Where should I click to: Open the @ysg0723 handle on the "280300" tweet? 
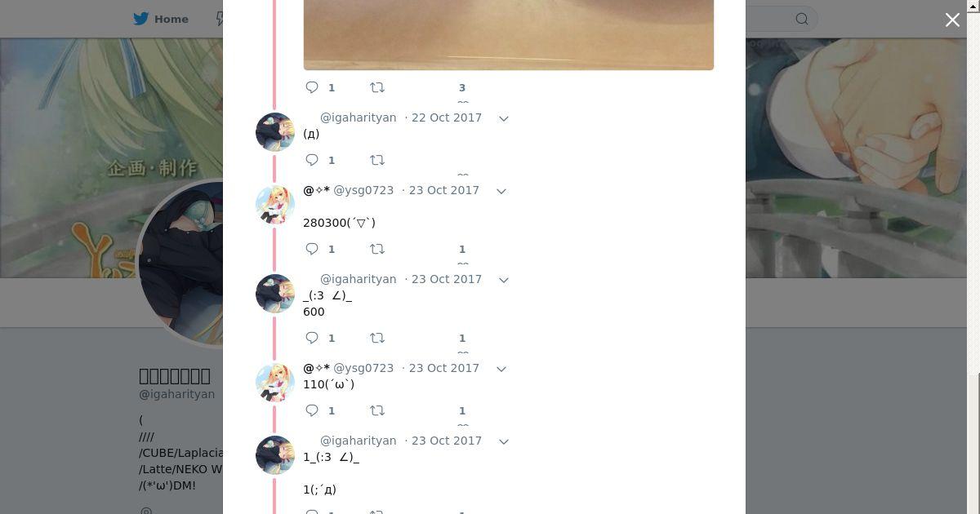(x=363, y=190)
